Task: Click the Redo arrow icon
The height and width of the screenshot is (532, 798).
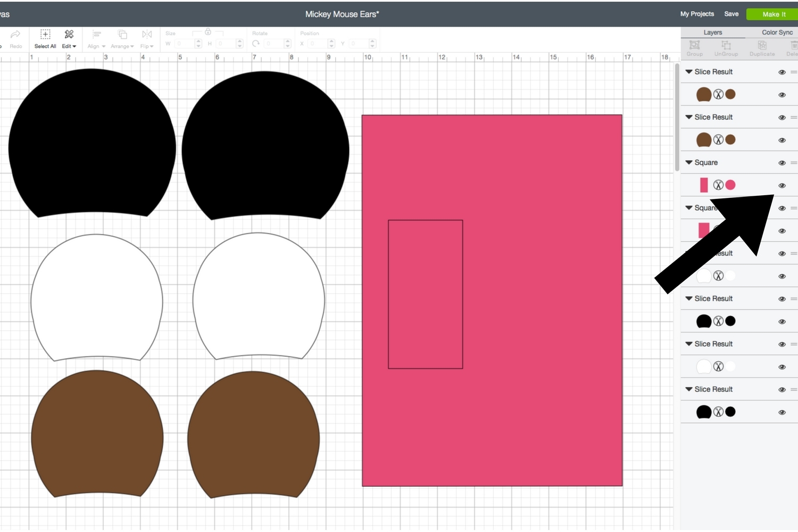Action: point(15,35)
